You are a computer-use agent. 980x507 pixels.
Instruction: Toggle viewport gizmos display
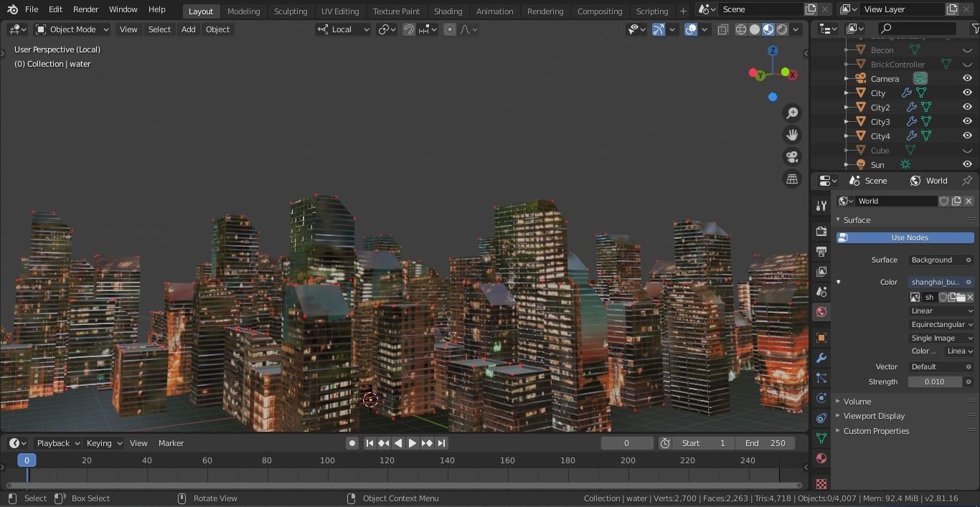coord(658,29)
